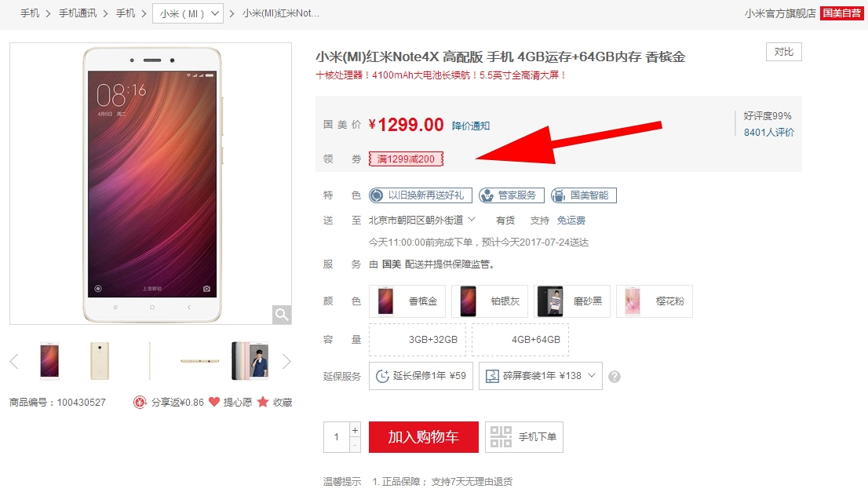This screenshot has width=868, height=496.
Task: Show next thumbnails with right arrow
Action: click(286, 362)
